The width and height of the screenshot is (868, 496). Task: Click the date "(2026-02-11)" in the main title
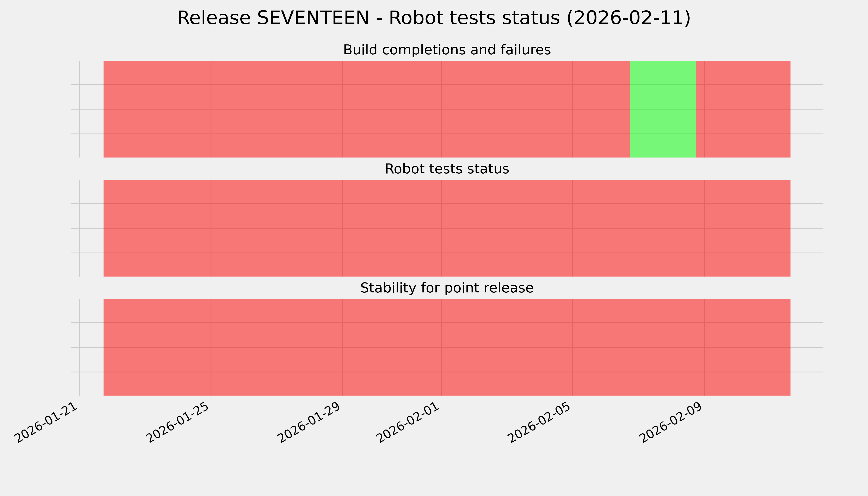[628, 18]
